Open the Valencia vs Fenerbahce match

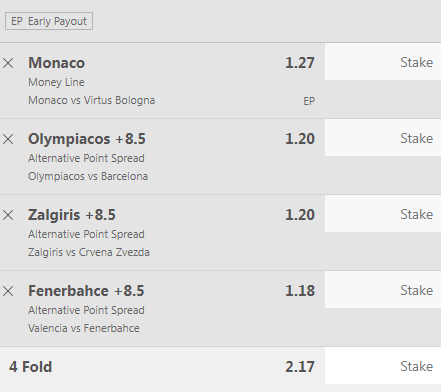click(x=84, y=328)
